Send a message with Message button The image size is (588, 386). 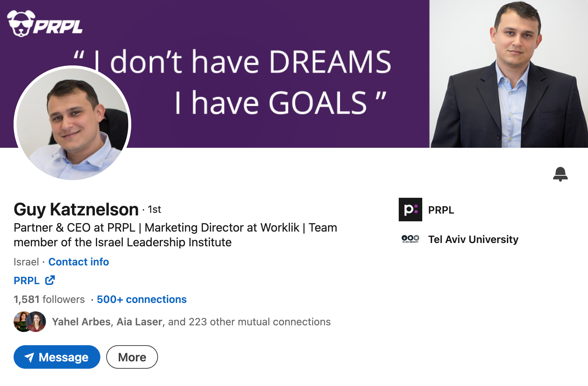tap(57, 357)
